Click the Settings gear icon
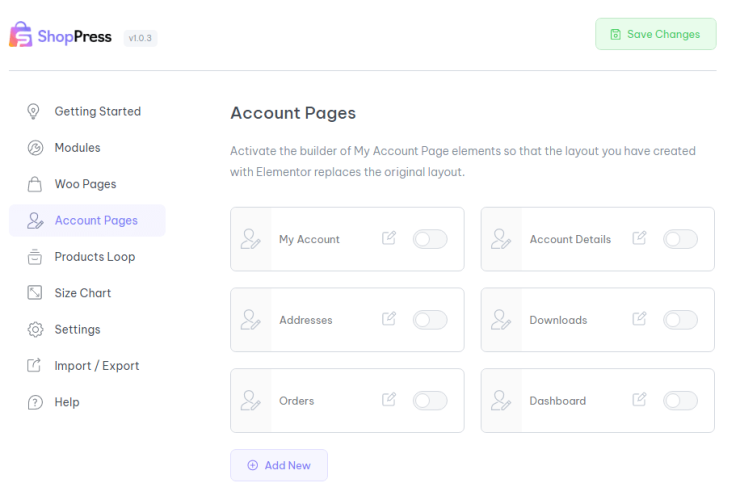Image resolution: width=740 pixels, height=504 pixels. pos(35,329)
